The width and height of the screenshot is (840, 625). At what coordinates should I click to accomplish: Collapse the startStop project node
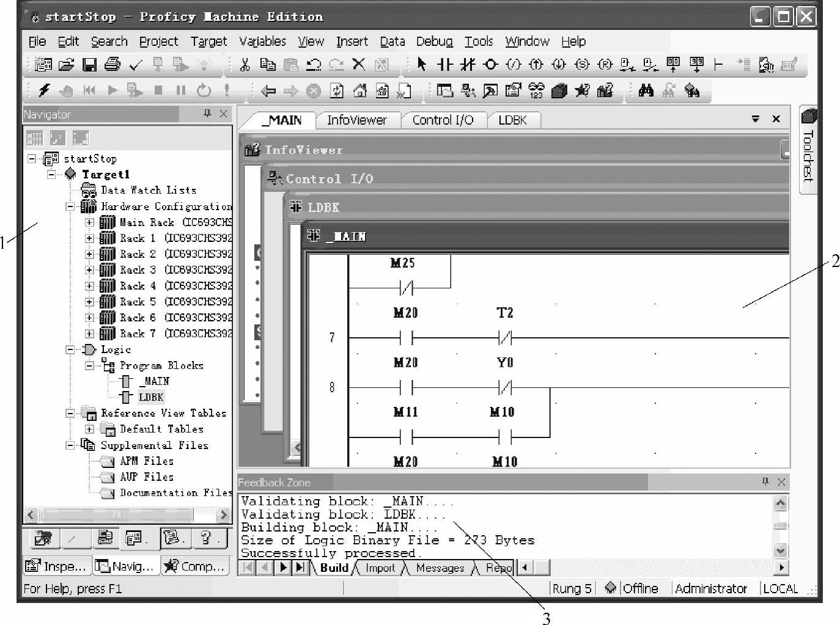pyautogui.click(x=32, y=158)
